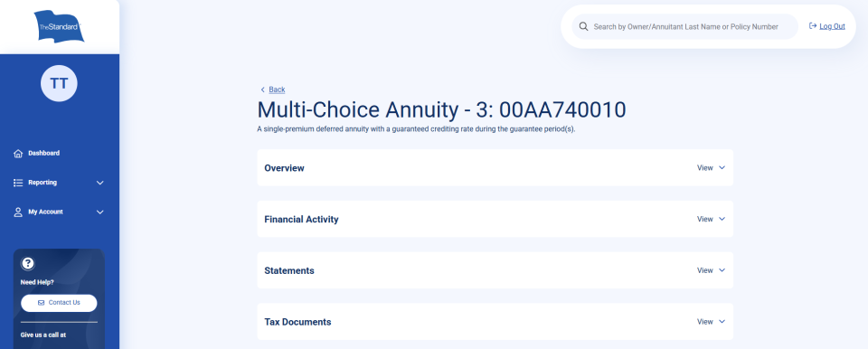The width and height of the screenshot is (868, 349).
Task: Click the My Account person icon
Action: [x=18, y=212]
